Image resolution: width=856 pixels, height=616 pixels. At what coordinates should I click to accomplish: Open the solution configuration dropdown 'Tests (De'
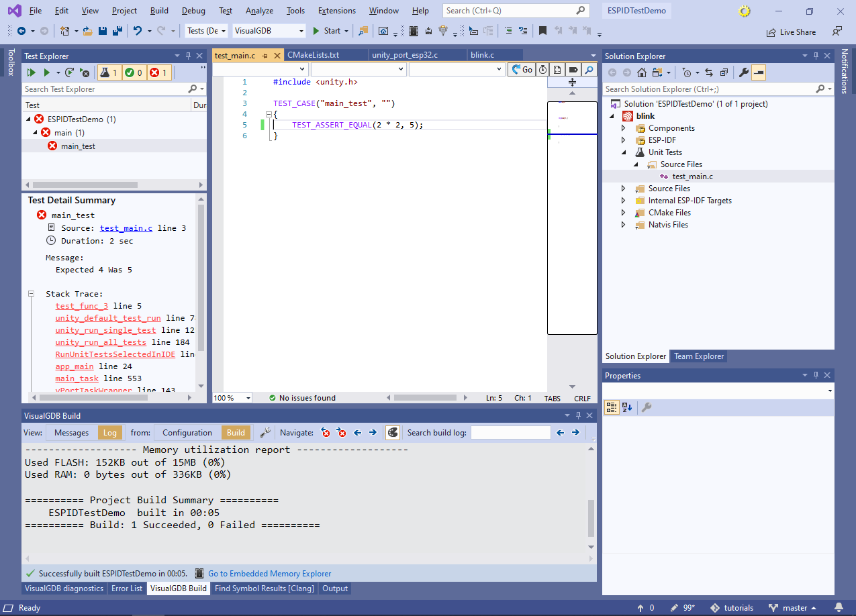207,31
